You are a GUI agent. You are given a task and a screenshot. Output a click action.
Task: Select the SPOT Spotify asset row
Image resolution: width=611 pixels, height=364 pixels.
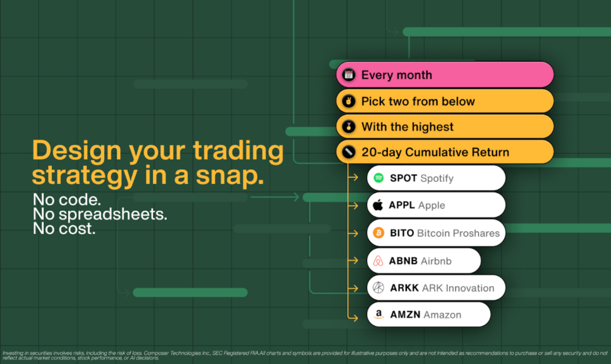click(436, 178)
